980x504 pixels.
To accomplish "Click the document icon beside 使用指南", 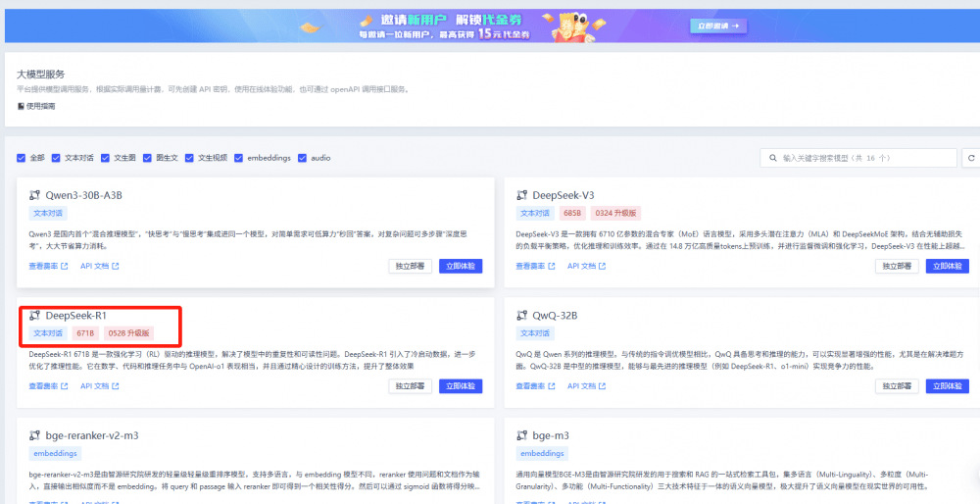I will 21,106.
